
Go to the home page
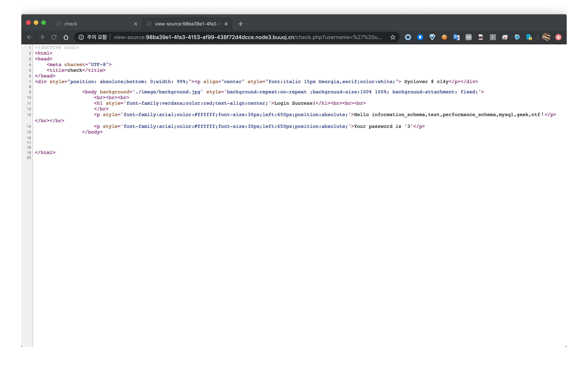tap(66, 37)
